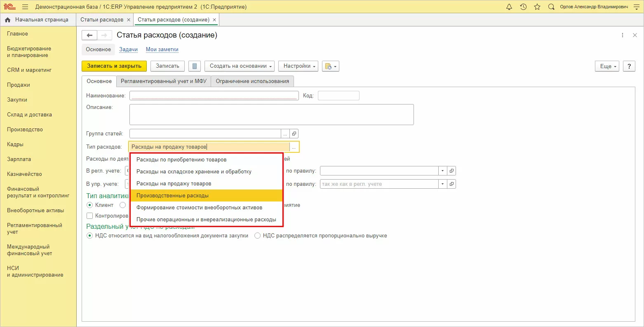644x327 pixels.
Task: Click the 1C logo icon
Action: [x=9, y=7]
